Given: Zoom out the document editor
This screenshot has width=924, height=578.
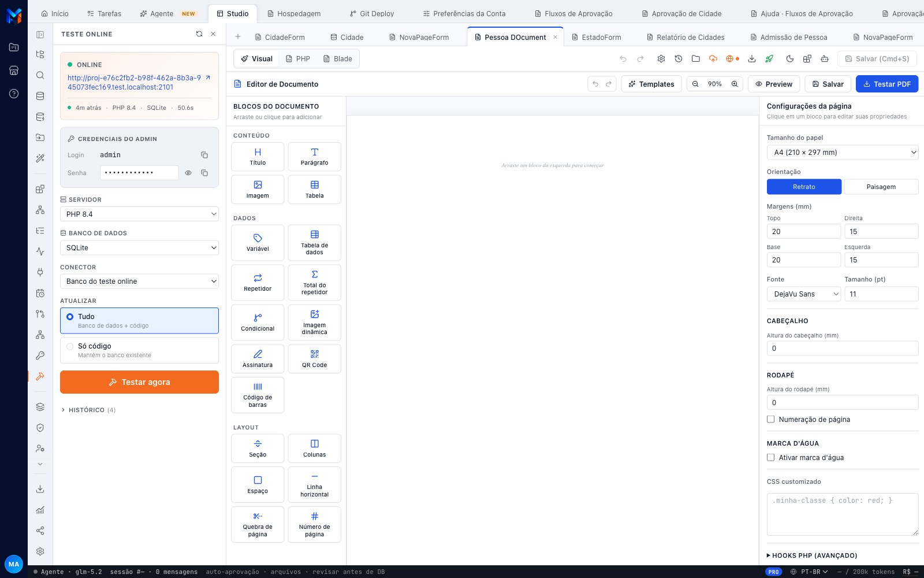Looking at the screenshot, I should point(695,84).
